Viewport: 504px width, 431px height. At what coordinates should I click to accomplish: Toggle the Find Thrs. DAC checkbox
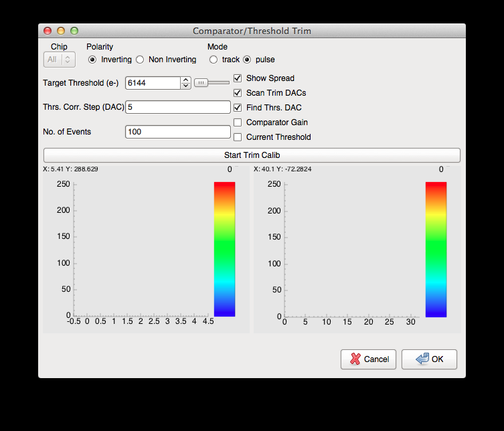pos(238,108)
